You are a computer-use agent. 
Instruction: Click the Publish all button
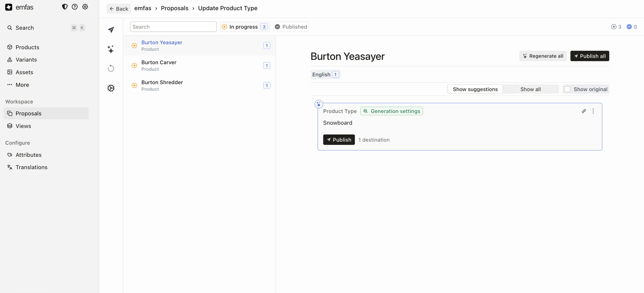tap(590, 56)
